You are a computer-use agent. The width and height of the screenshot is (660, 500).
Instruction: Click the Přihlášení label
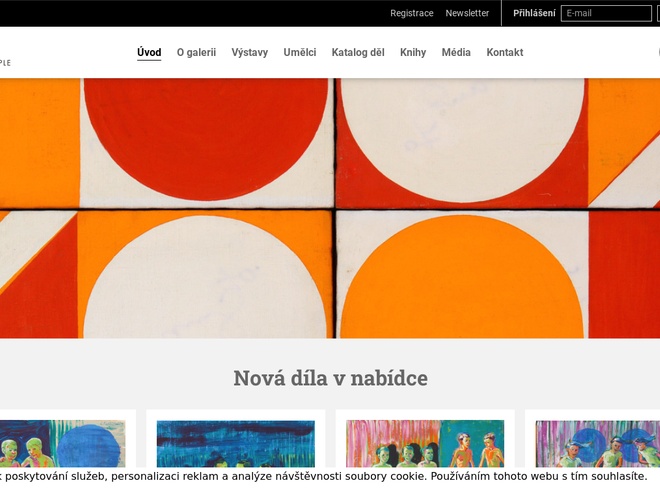point(534,13)
